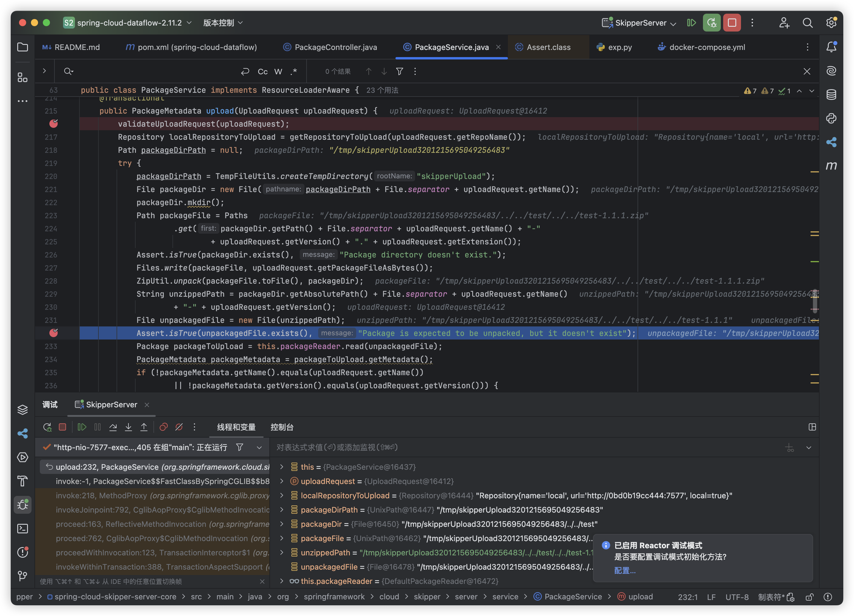Expand the localRepositoryToUpload variable node
Screen dimensions: 854x616
pos(282,496)
